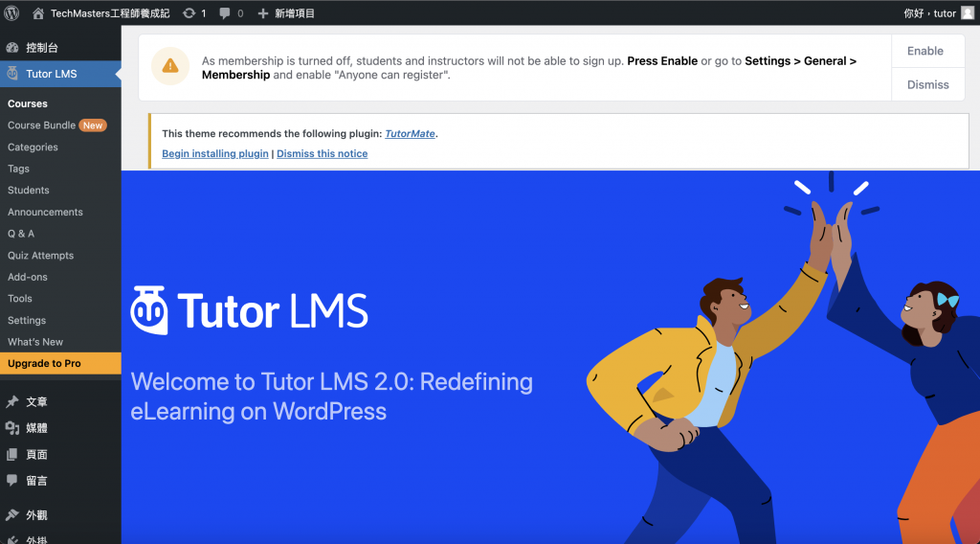Screen dimensions: 980x544
Task: Open the 留言 comments menu
Action: pyautogui.click(x=36, y=480)
